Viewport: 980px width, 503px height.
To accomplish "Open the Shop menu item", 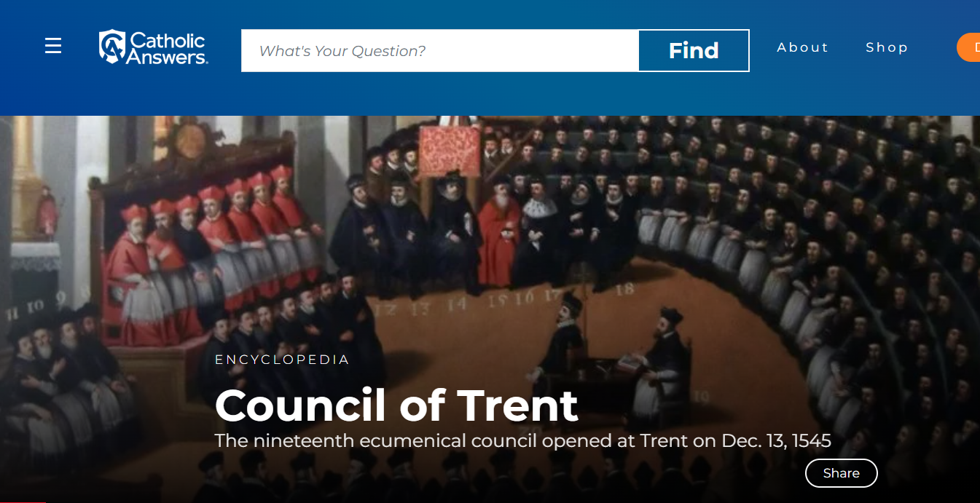I will [887, 47].
